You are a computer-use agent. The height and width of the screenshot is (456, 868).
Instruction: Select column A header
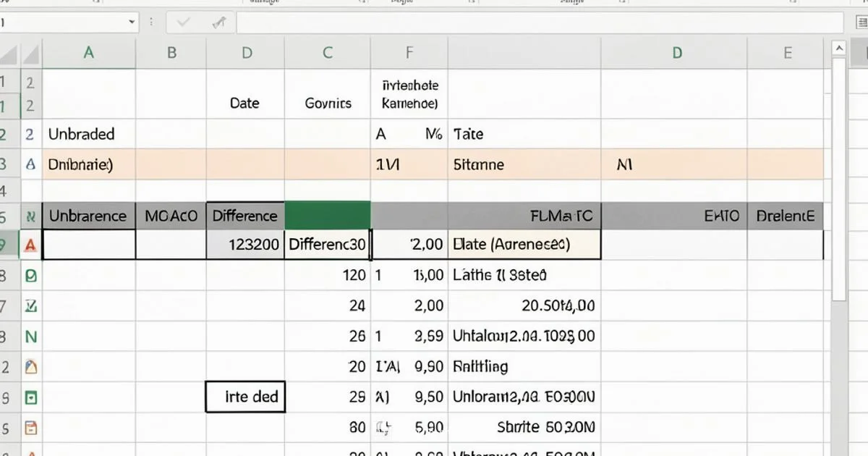pos(88,52)
